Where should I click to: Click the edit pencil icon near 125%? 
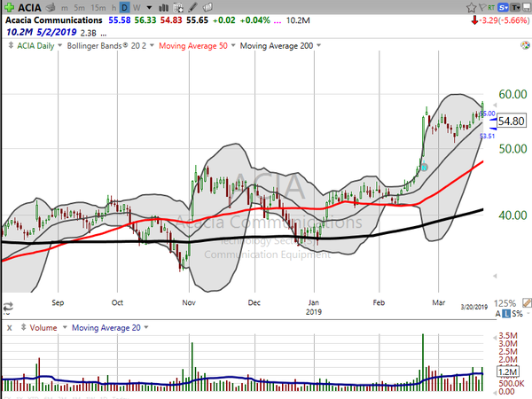pos(527,302)
